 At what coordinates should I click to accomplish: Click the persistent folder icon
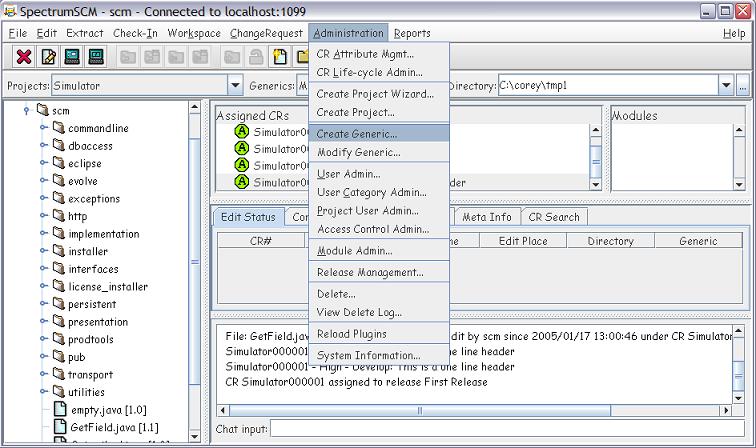(x=59, y=304)
